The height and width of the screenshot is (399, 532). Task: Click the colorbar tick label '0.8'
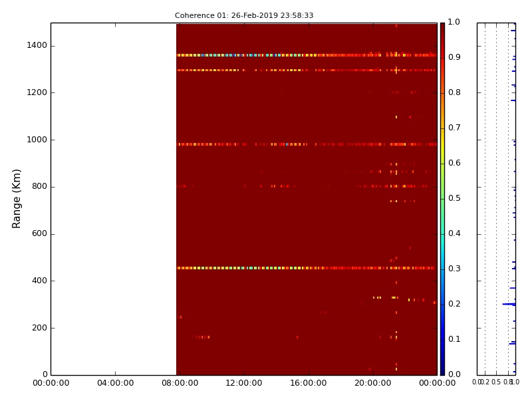[454, 92]
